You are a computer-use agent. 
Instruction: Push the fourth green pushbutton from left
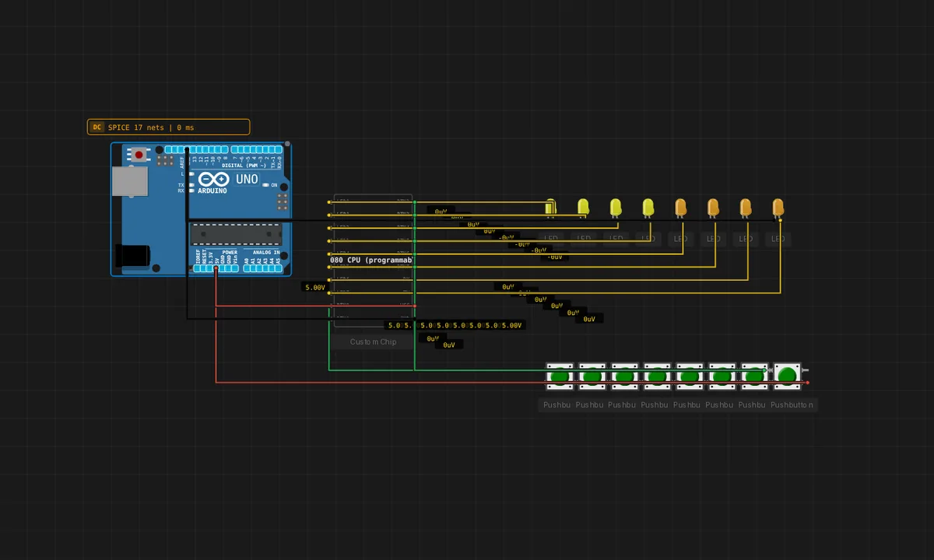click(657, 376)
